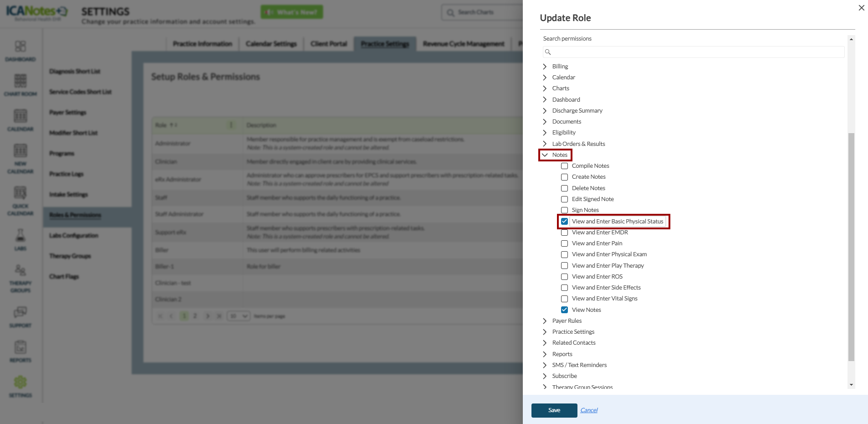The width and height of the screenshot is (868, 424).
Task: Check the Compile Notes permission
Action: pos(564,166)
